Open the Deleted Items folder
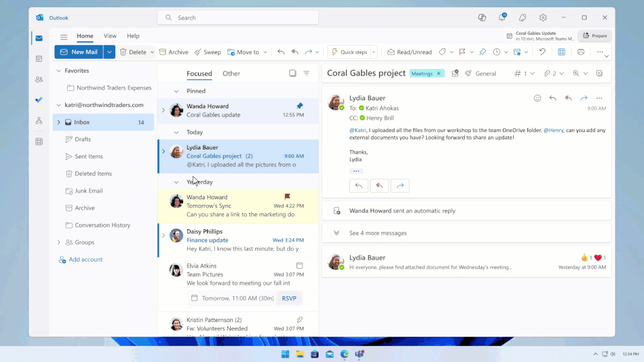This screenshot has height=362, width=644. click(x=88, y=174)
